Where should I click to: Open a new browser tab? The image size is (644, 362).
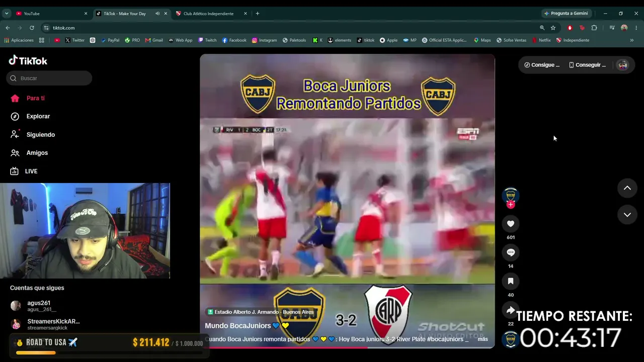click(x=258, y=14)
